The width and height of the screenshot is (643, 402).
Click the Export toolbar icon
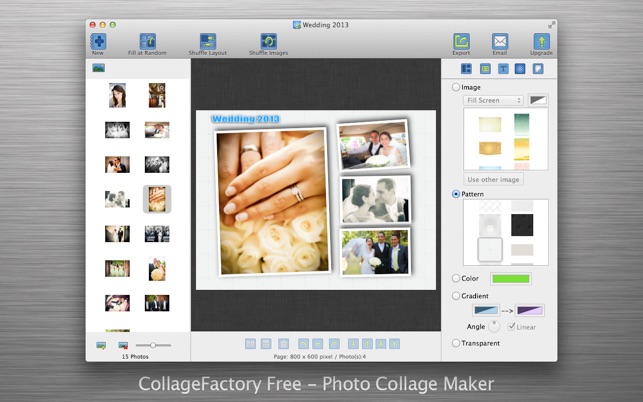pos(461,42)
